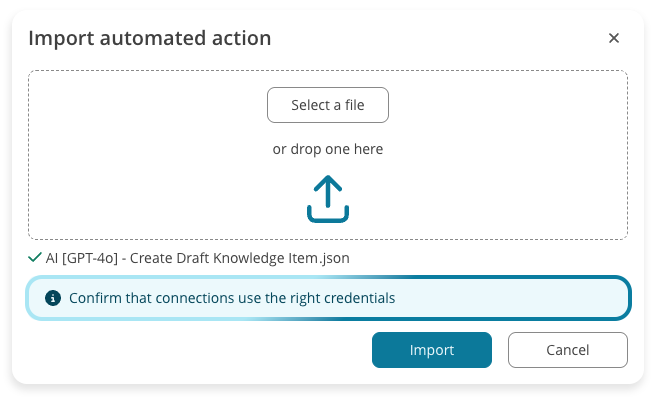Dismiss the dialog with Cancel
The height and width of the screenshot is (411, 661).
point(567,350)
